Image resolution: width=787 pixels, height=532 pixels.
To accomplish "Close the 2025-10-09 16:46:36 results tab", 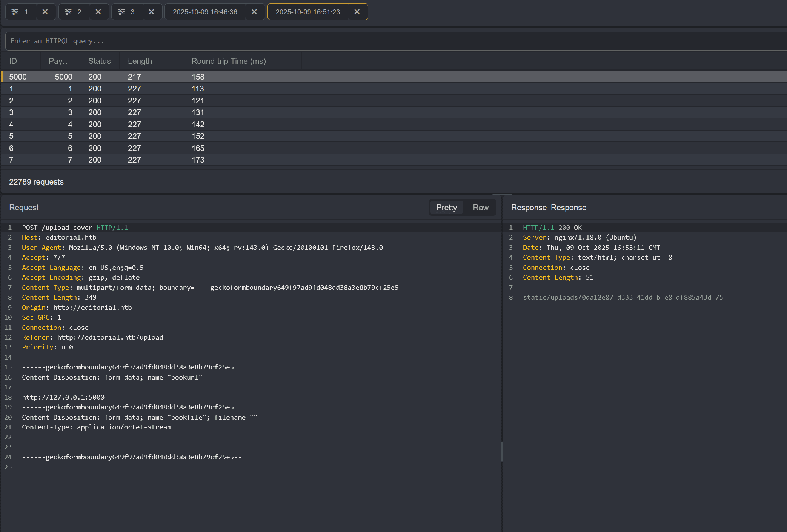I will point(254,12).
